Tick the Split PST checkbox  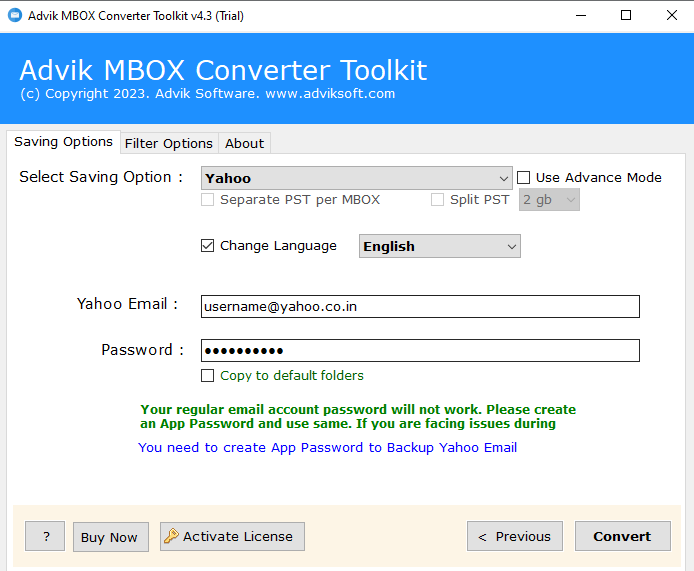click(437, 200)
